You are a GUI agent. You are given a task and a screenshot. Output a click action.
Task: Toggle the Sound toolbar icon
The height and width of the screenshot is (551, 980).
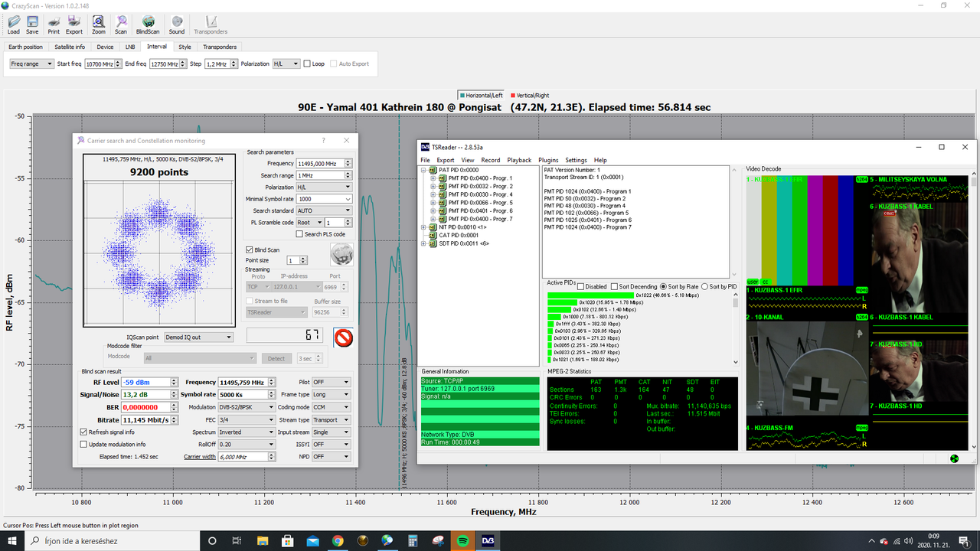177,25
